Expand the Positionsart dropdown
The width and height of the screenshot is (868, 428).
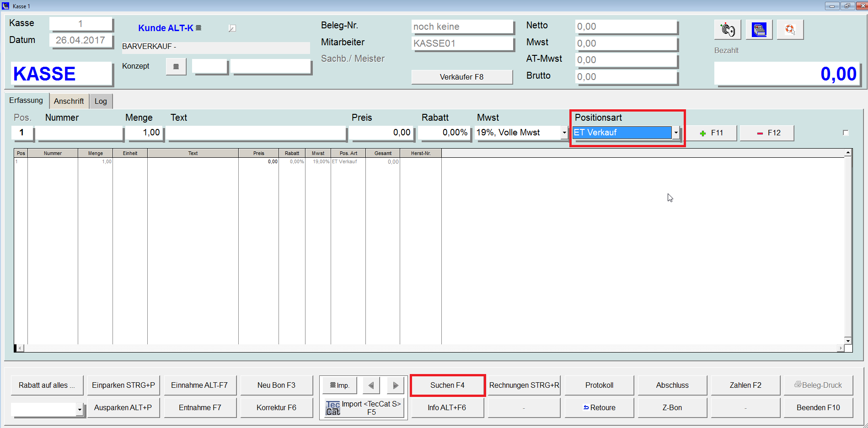pos(675,133)
